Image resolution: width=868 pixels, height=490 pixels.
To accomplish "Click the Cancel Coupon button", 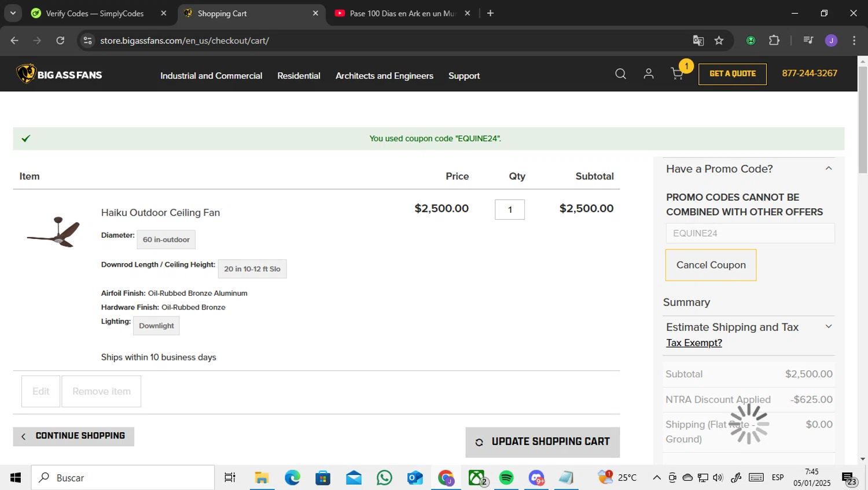I will [x=711, y=265].
